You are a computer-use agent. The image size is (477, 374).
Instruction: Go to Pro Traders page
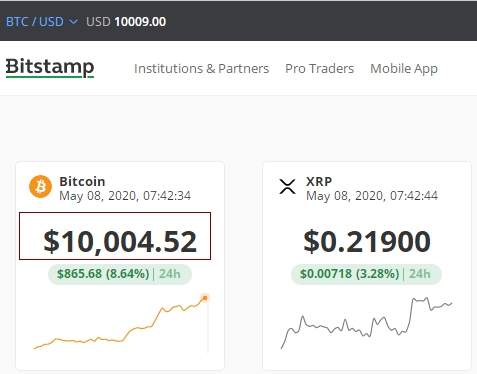[x=319, y=69]
